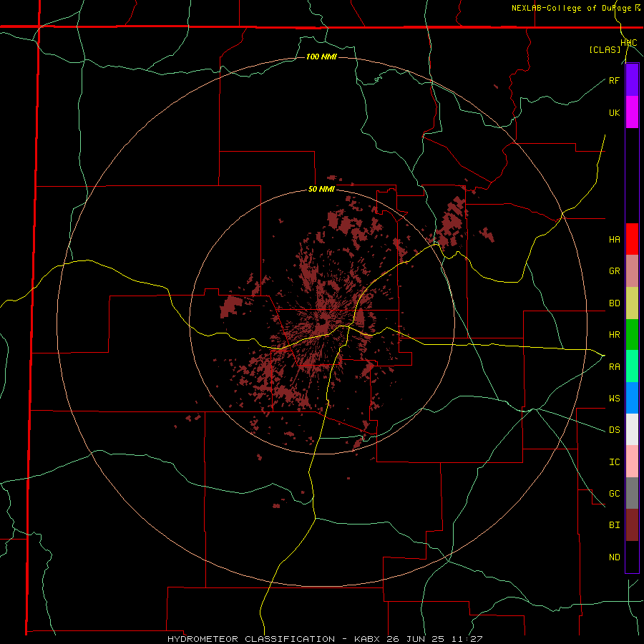This screenshot has width=644, height=644.
Task: Click the Hydrometeor Classification KABX timestamp caption
Action: [325, 639]
